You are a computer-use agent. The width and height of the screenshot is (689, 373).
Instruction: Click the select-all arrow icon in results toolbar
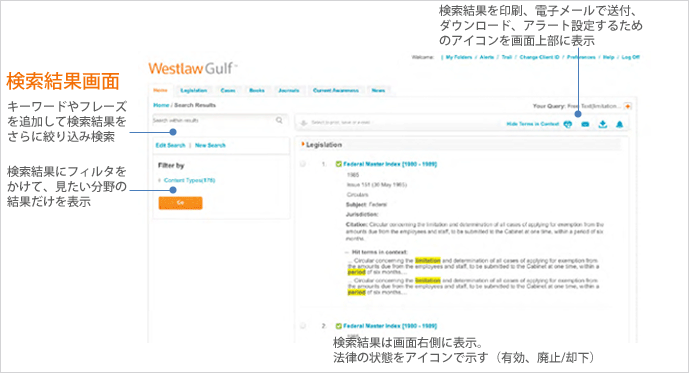[303, 123]
